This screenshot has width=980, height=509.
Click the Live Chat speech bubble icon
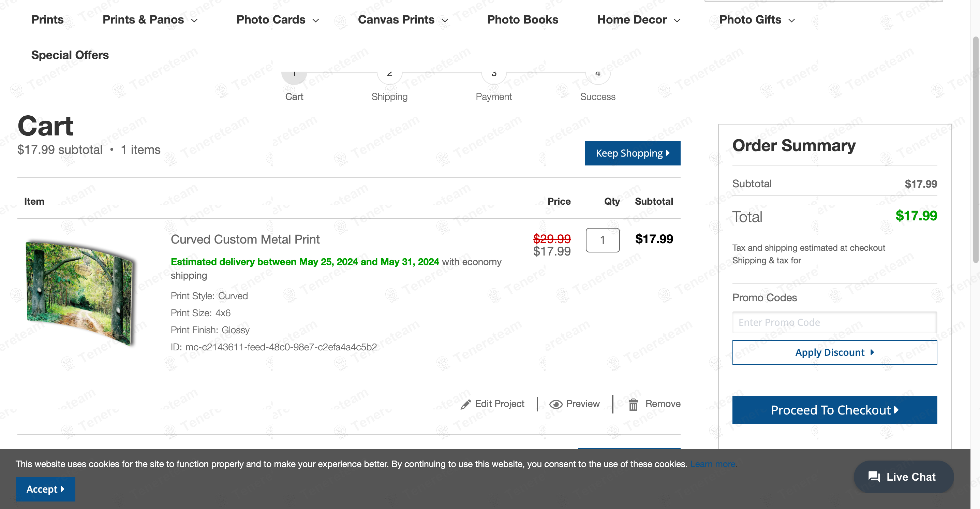[874, 477]
